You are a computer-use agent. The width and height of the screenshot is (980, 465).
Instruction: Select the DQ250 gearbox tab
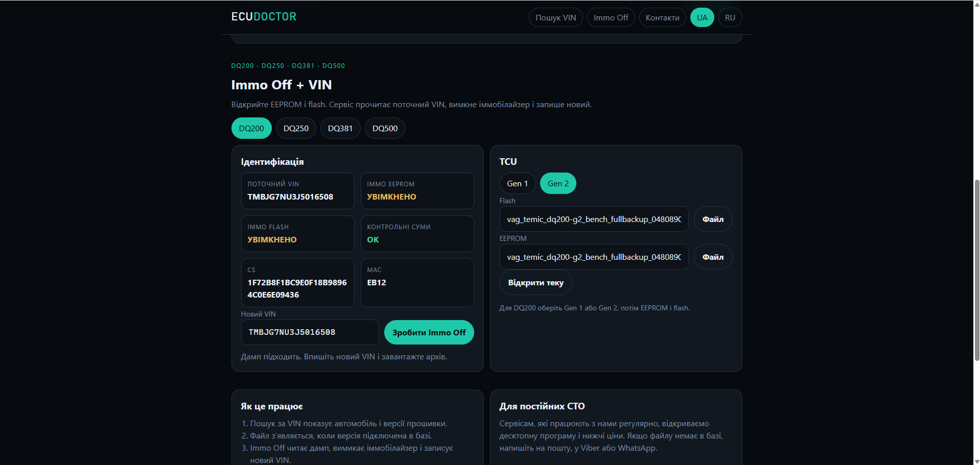point(296,128)
